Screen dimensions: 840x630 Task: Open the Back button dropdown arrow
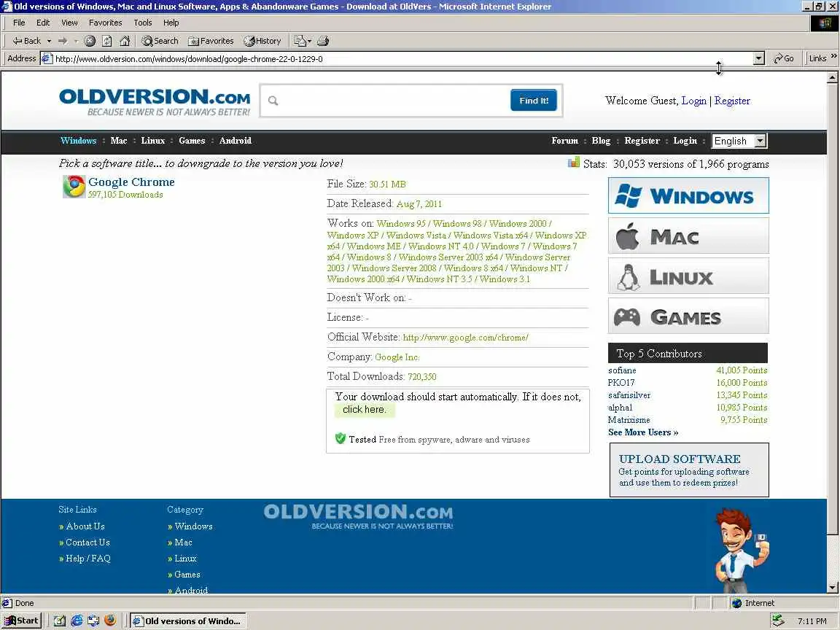point(49,41)
